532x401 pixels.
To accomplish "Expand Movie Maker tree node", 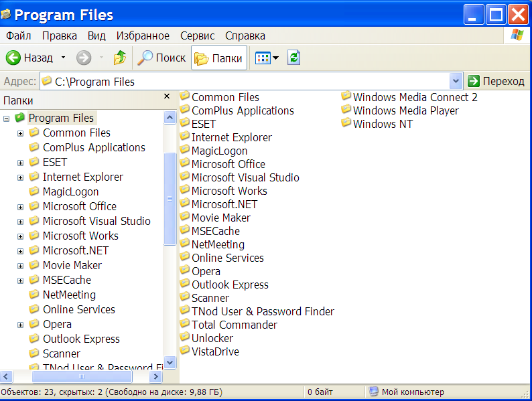I will [x=20, y=266].
